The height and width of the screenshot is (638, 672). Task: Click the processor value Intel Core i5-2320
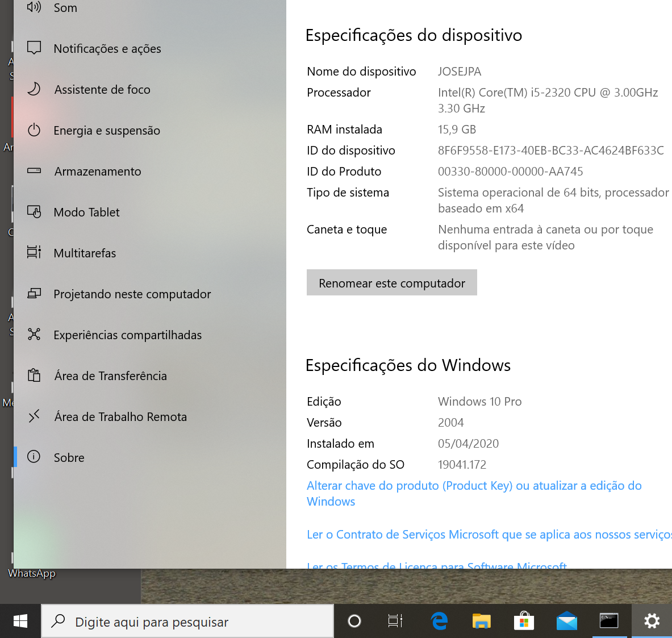point(548,101)
